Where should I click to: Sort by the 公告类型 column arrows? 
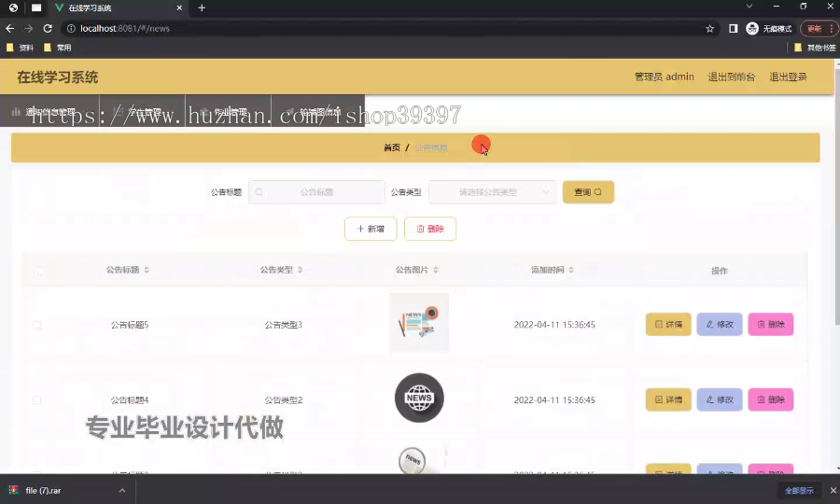pyautogui.click(x=300, y=270)
